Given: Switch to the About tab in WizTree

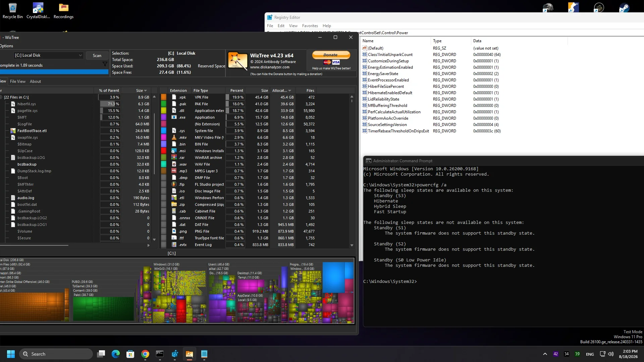Looking at the screenshot, I should coord(35,81).
